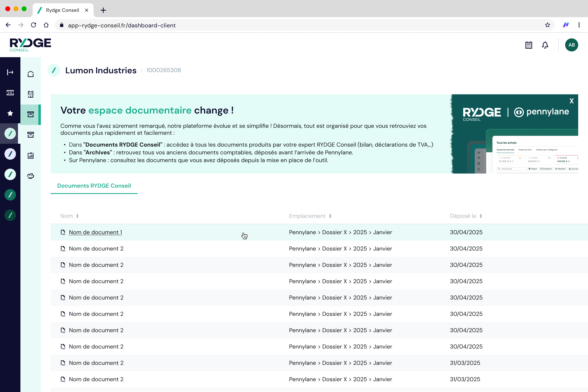
Task: Select the highlighted documents archive icon
Action: tap(30, 115)
